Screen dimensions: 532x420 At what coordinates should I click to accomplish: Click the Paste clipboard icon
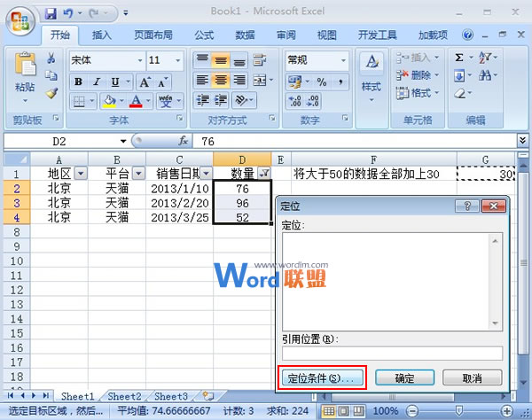[x=25, y=64]
